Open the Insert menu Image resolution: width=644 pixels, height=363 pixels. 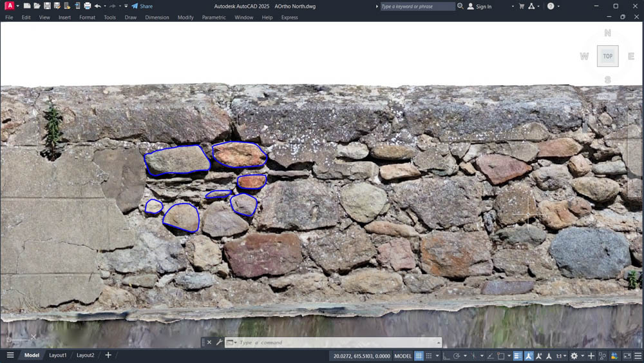point(64,17)
